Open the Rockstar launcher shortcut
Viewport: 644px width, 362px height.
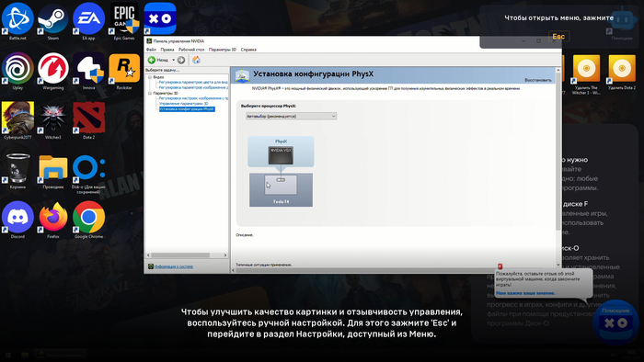[124, 71]
